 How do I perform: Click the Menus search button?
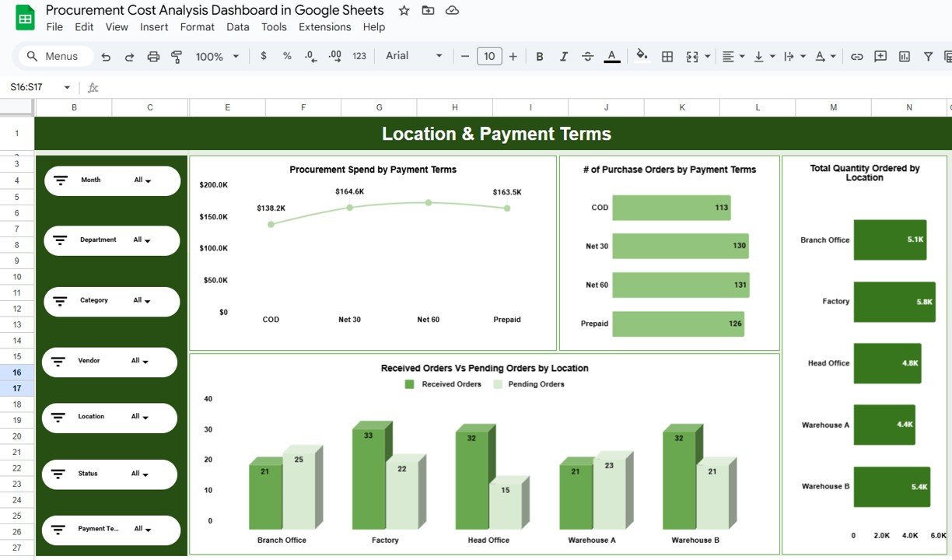(x=54, y=56)
